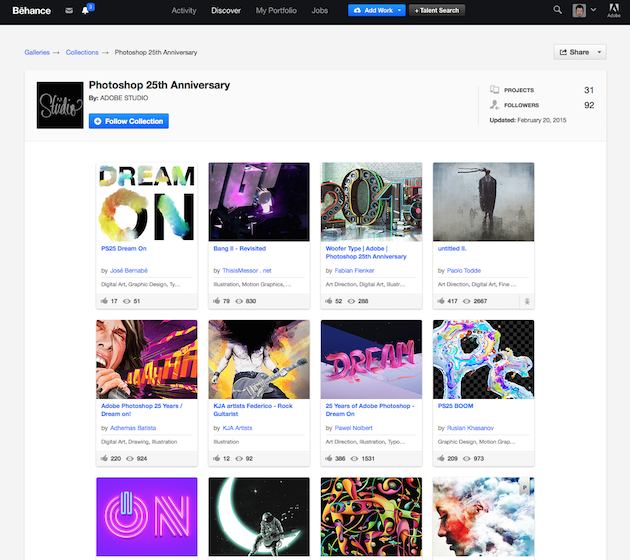Open 25 Years of Adobe Photoshop - Dream On link
Viewport: 630px width, 560px height.
(370, 410)
